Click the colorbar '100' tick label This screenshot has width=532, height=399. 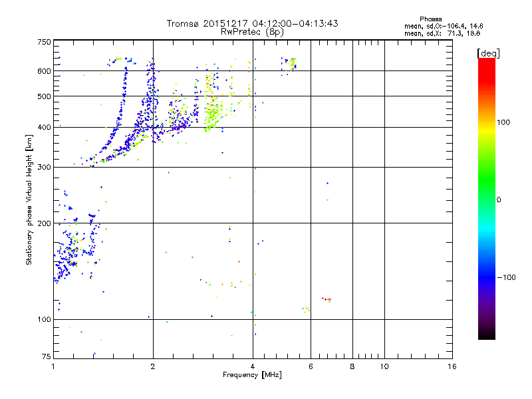click(x=503, y=122)
